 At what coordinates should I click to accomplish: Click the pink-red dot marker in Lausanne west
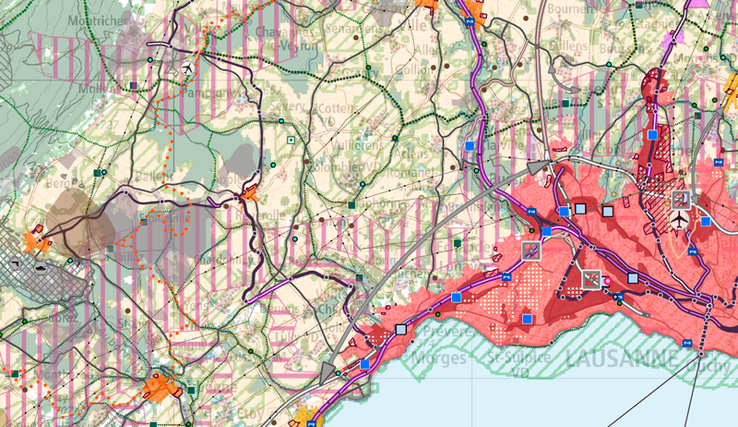click(607, 281)
